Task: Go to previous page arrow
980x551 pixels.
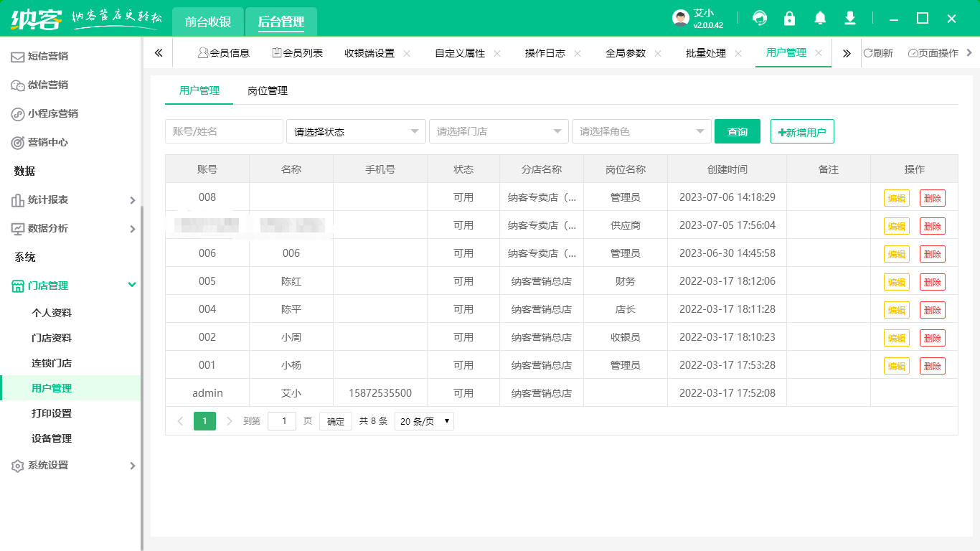Action: (x=180, y=421)
